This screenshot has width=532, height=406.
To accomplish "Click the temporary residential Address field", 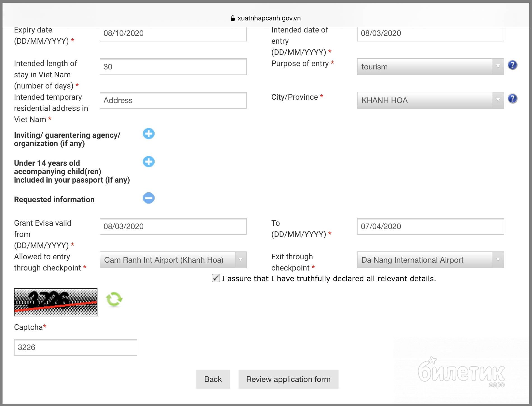I will [173, 100].
